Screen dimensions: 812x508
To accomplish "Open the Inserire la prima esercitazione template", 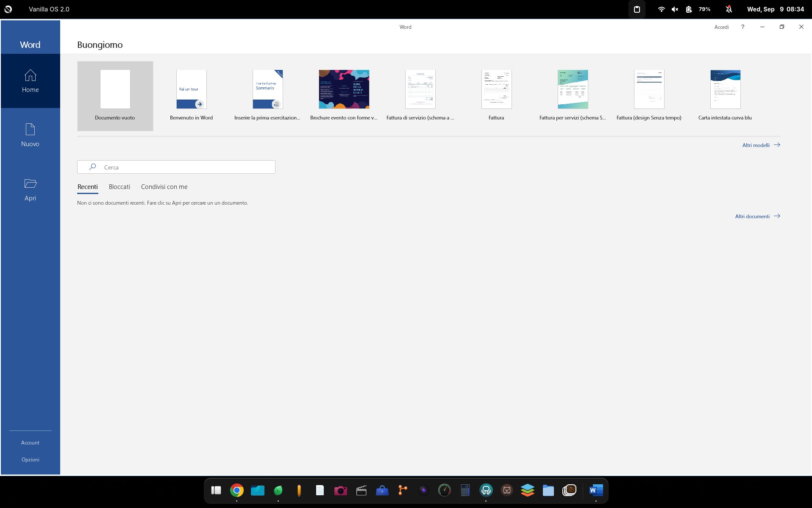I will [x=267, y=96].
